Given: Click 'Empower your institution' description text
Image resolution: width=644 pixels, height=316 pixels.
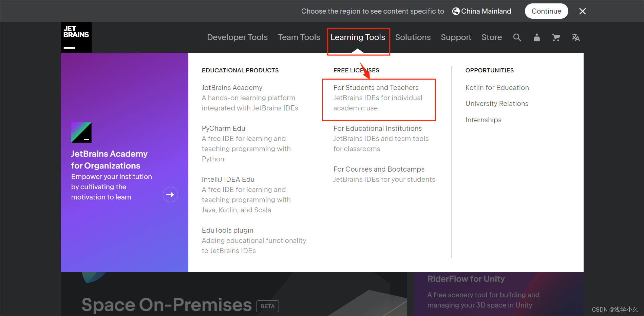Looking at the screenshot, I should 111,187.
